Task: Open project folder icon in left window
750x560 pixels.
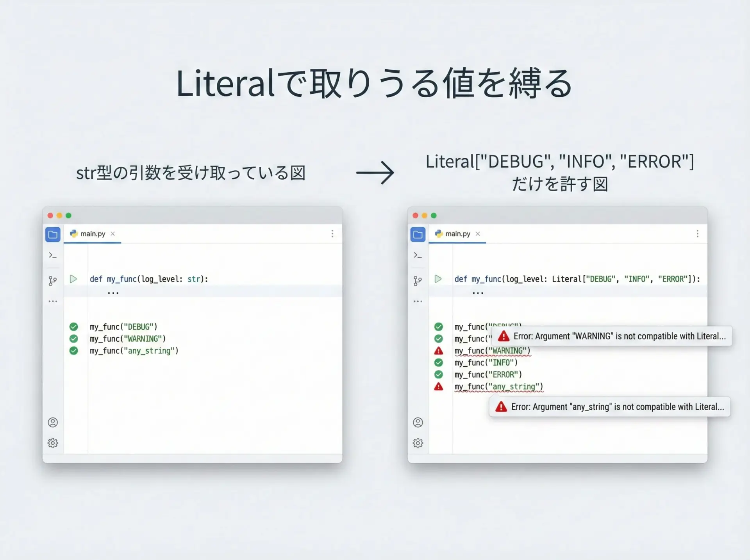Action: click(53, 234)
